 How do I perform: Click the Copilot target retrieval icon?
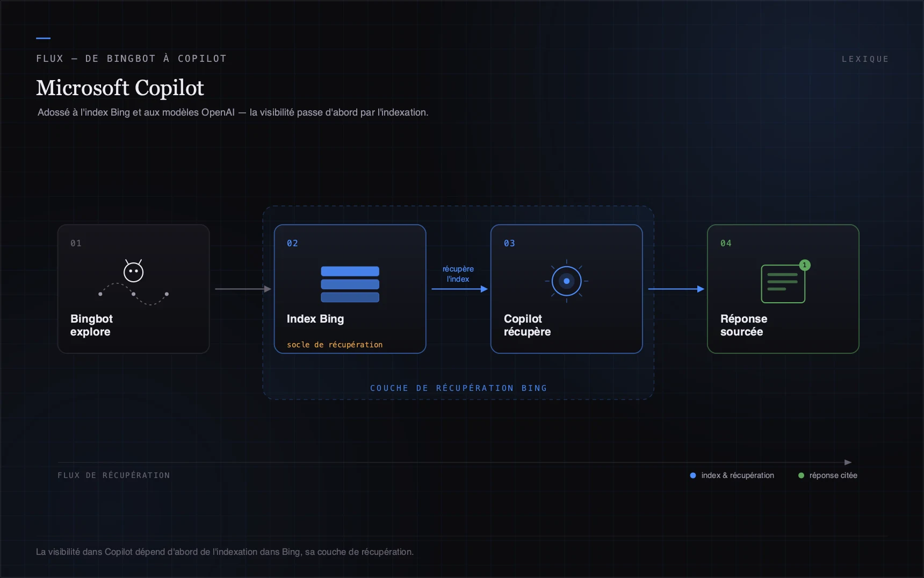coord(566,281)
